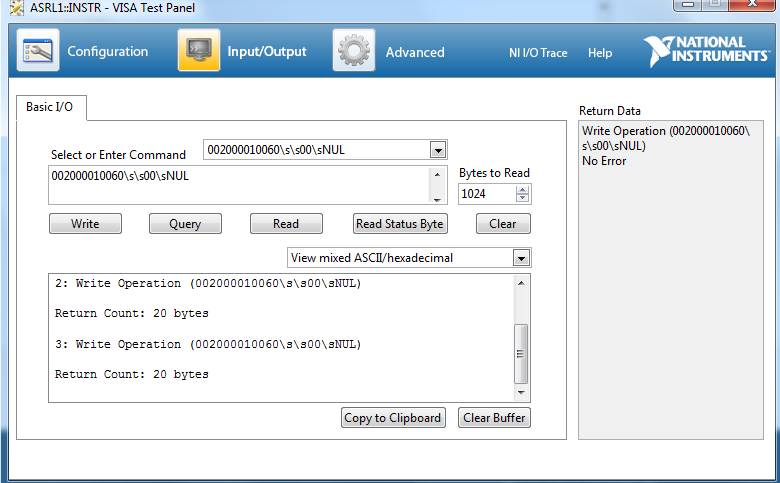
Task: Click the Write button
Action: point(85,224)
